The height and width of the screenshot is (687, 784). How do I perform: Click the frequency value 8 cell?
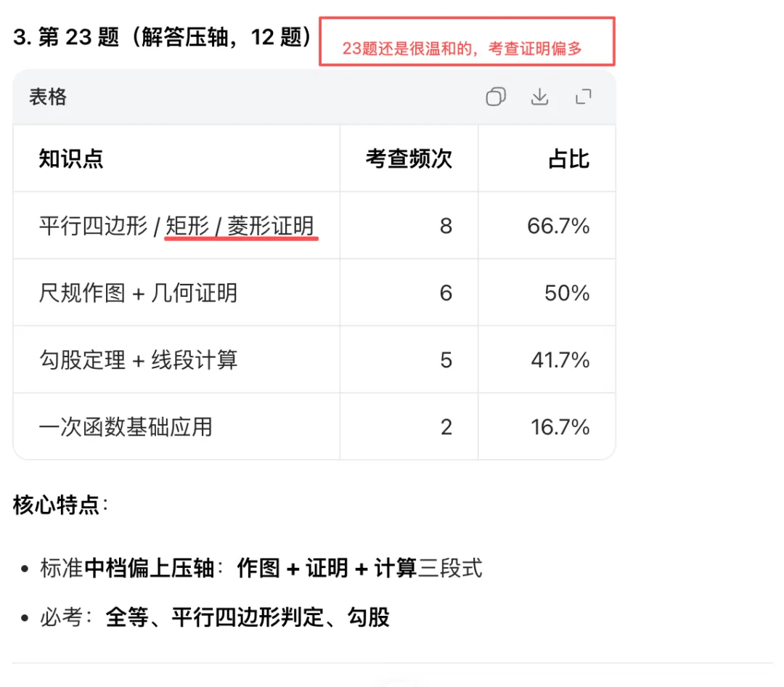point(446,226)
